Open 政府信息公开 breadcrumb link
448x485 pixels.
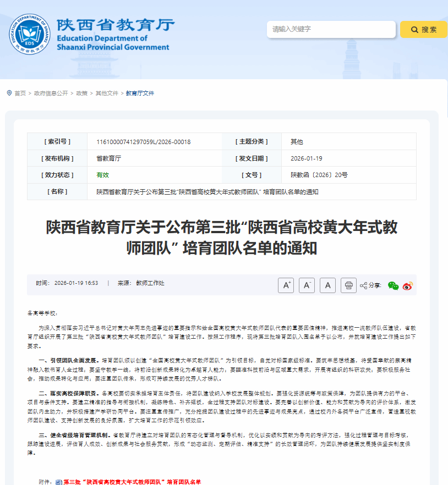point(51,93)
